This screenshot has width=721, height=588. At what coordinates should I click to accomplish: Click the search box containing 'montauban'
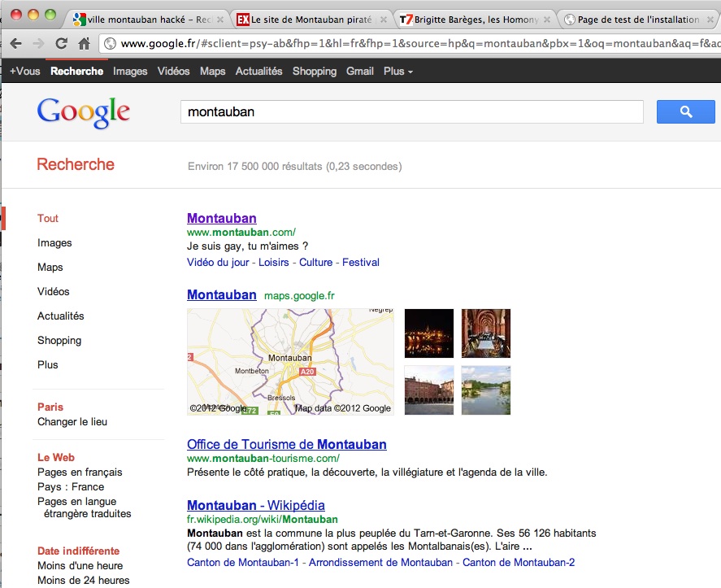(x=411, y=112)
